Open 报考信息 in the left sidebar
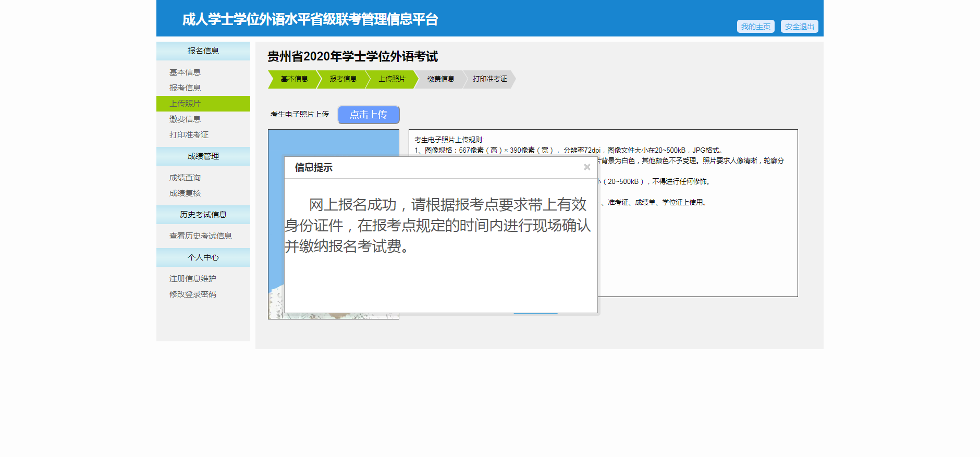This screenshot has height=457, width=980. click(185, 88)
